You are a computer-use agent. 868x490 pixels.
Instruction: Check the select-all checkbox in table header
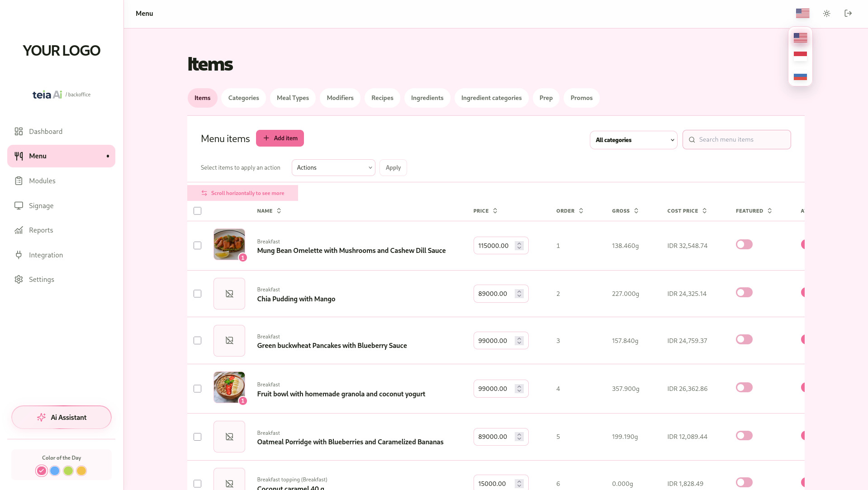[197, 211]
